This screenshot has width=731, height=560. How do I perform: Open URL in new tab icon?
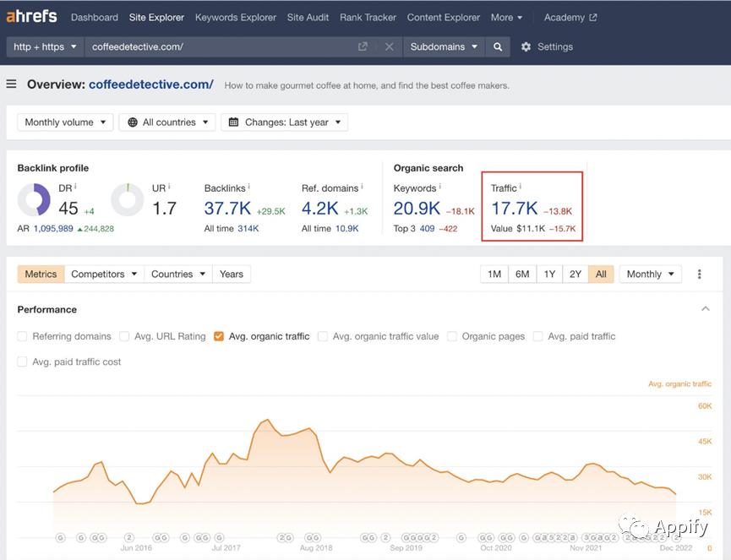(363, 47)
